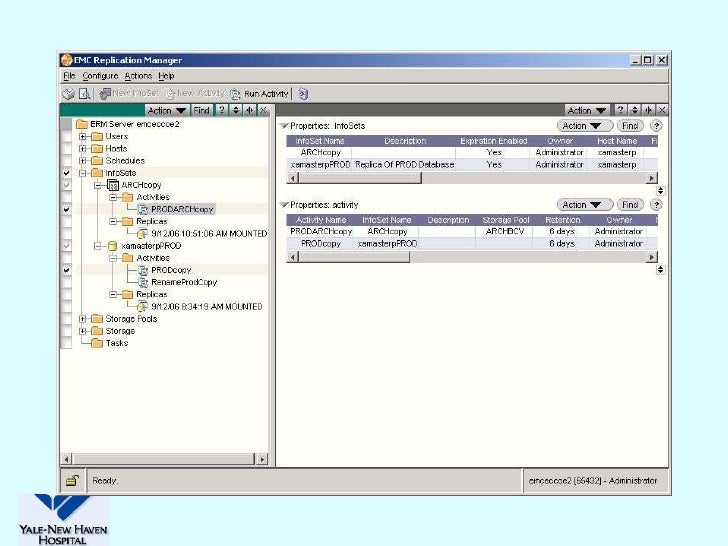The image size is (728, 546).
Task: Collapse the Properties: InfoSets disclosure triangle
Action: (x=284, y=126)
